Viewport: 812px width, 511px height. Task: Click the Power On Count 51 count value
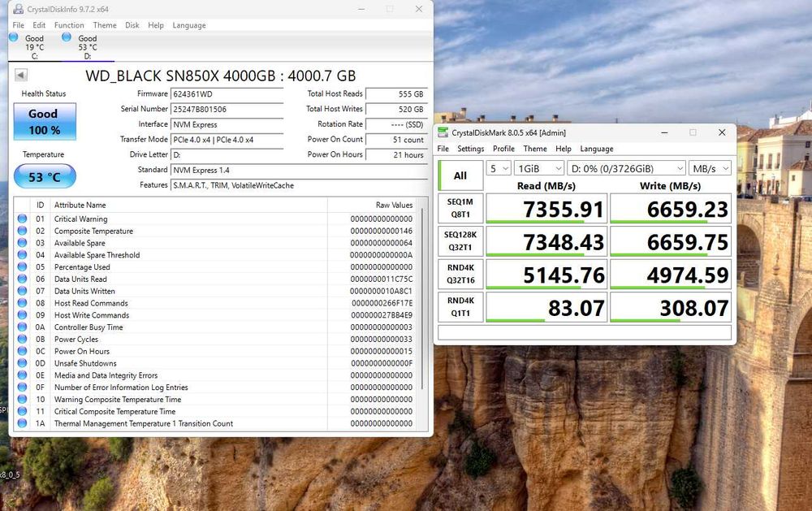[396, 140]
